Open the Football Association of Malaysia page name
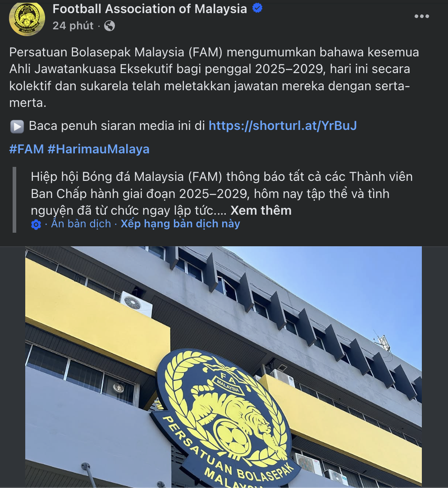This screenshot has width=448, height=488. click(x=150, y=9)
